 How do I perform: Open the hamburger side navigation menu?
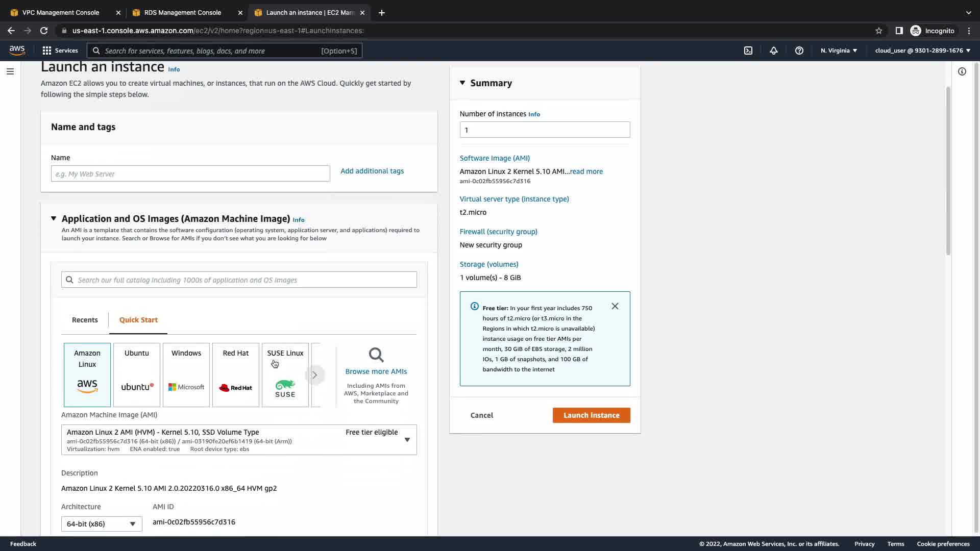coord(10,71)
